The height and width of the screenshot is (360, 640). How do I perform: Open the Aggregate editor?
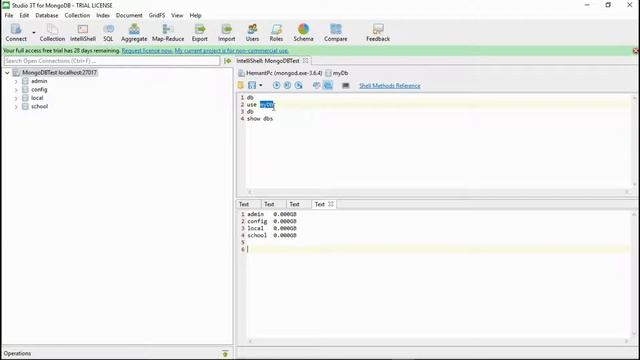(134, 32)
